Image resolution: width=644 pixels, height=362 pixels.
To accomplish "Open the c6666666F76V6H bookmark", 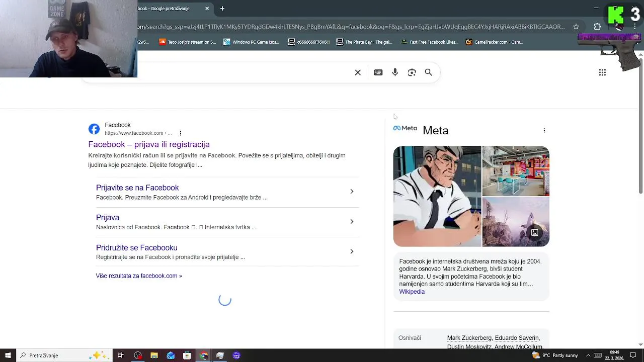I will pyautogui.click(x=308, y=42).
